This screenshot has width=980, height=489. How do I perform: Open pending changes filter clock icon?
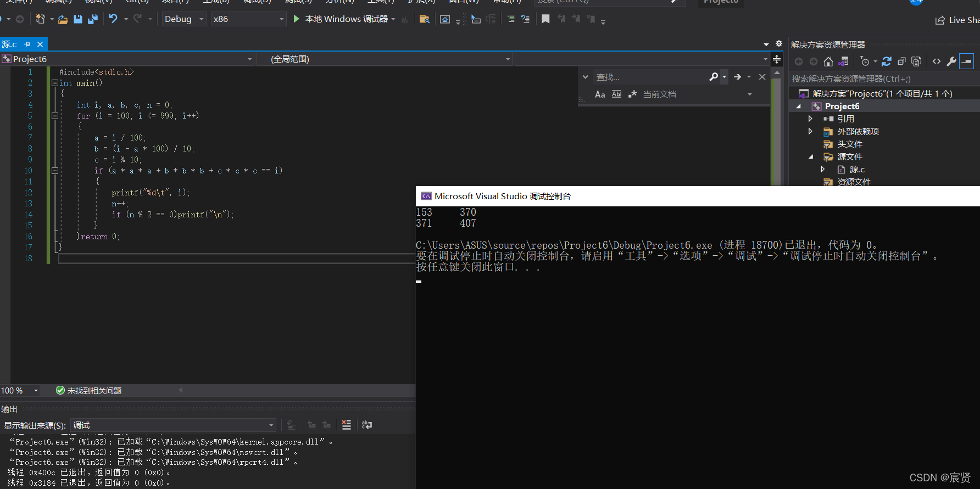coord(865,61)
